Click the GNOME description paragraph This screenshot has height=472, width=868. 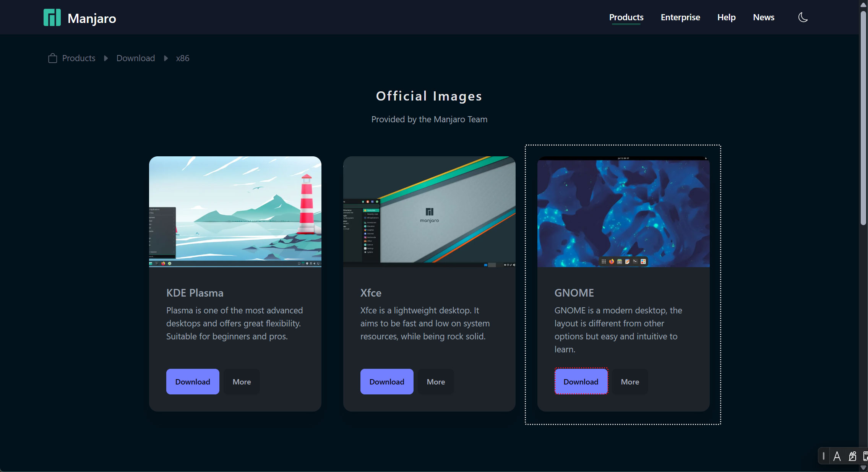point(618,330)
